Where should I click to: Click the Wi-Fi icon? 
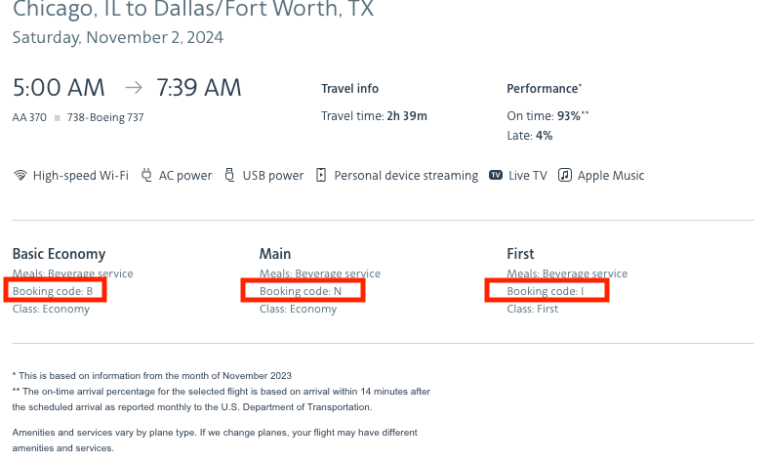point(20,176)
